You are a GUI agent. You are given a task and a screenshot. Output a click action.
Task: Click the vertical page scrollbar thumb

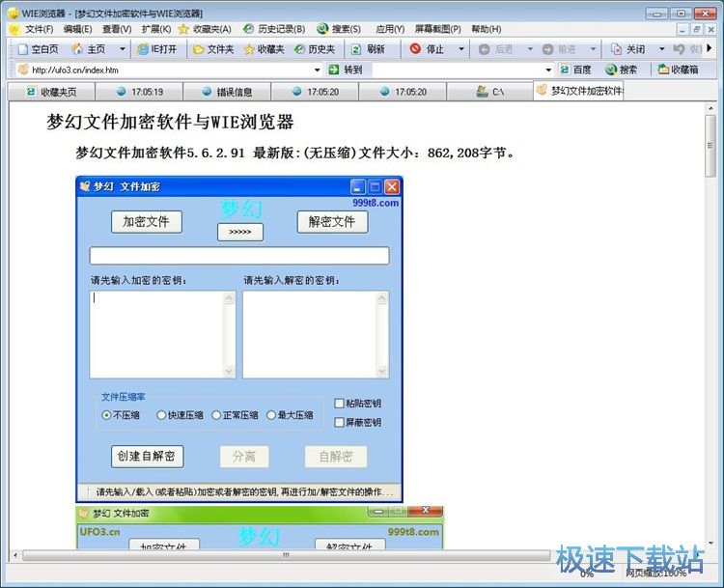(710, 146)
